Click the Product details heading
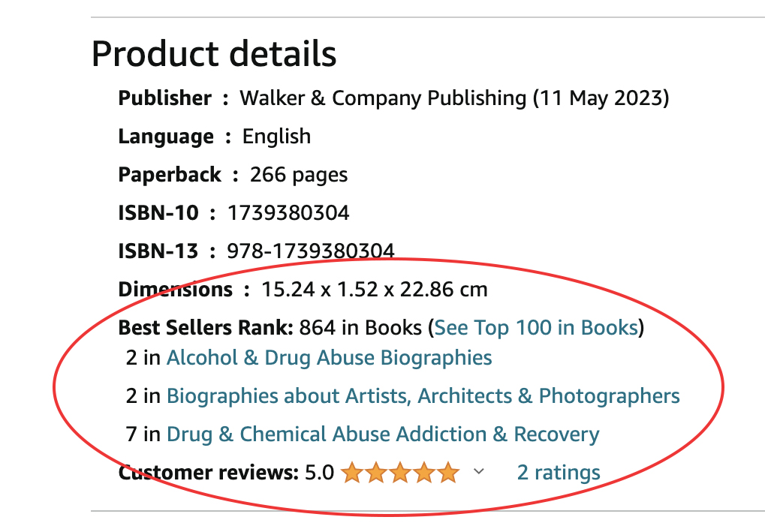Viewport: 765px width, 532px height. pos(213,53)
